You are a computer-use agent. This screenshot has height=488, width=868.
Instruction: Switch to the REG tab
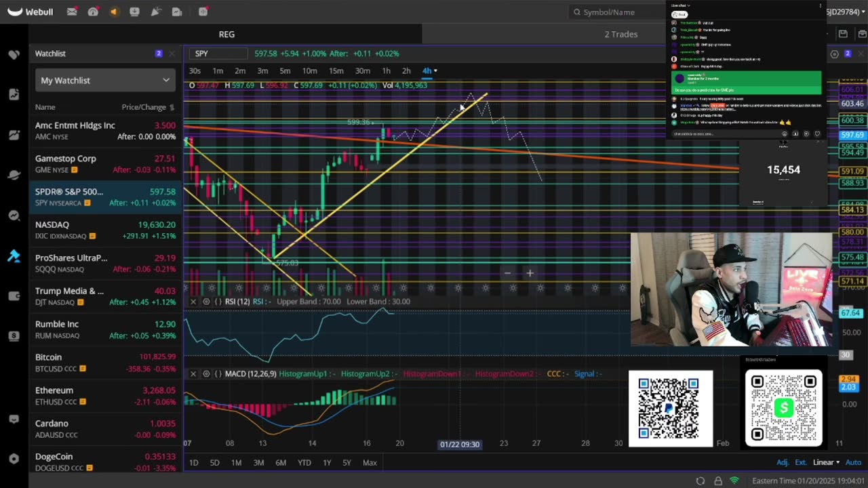pos(226,34)
